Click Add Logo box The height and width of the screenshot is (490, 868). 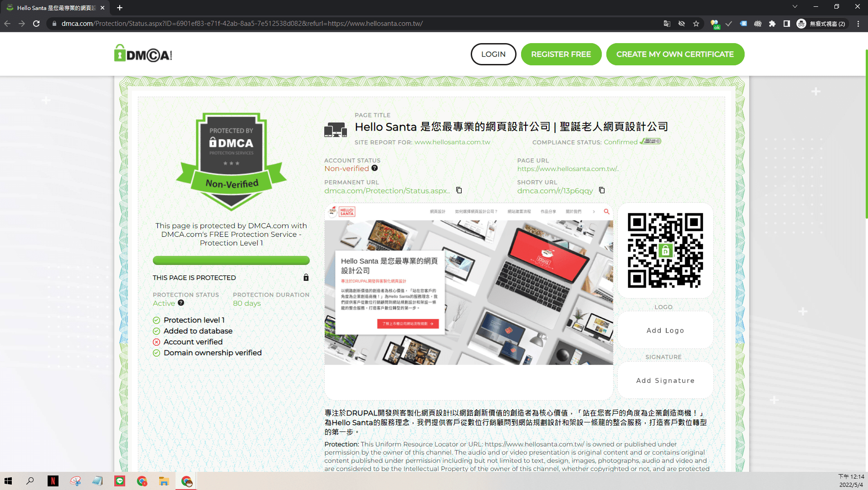[x=665, y=330]
